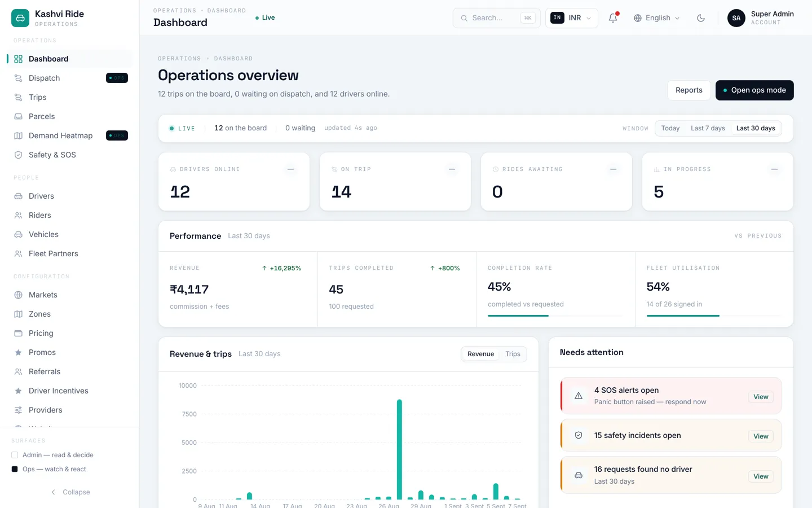
Task: Show Revenue in the chart toggle
Action: [x=480, y=354]
